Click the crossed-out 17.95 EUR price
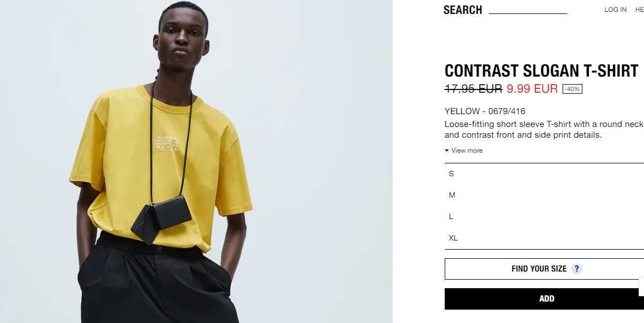This screenshot has height=323, width=644. [474, 89]
